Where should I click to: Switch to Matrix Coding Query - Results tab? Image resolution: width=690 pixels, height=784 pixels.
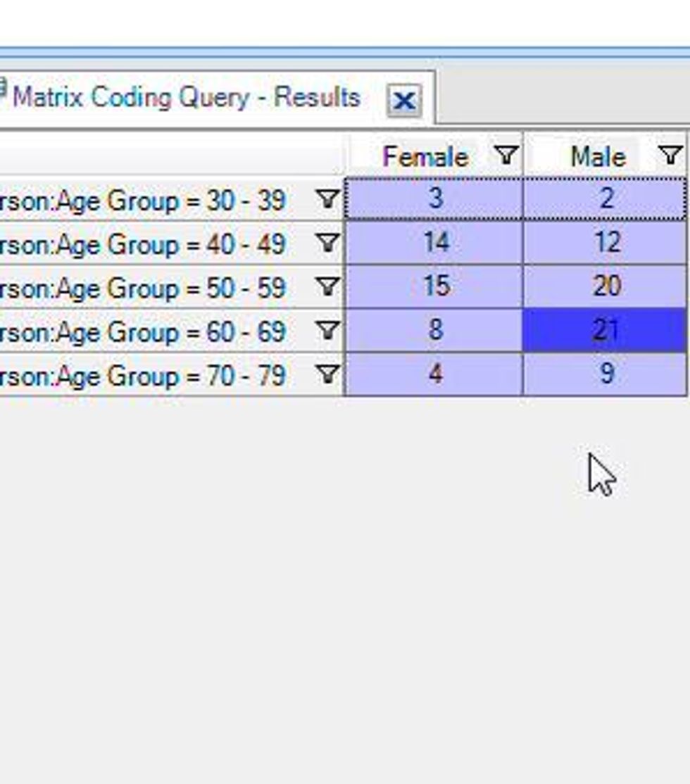click(187, 98)
